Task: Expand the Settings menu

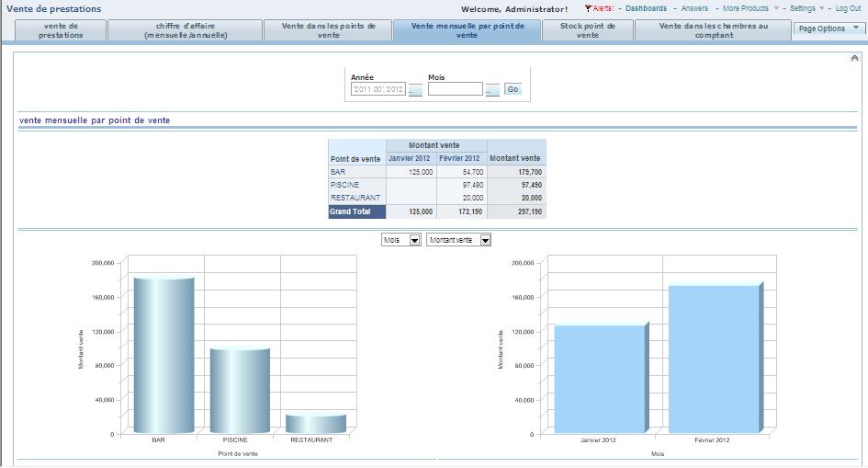Action: (806, 8)
